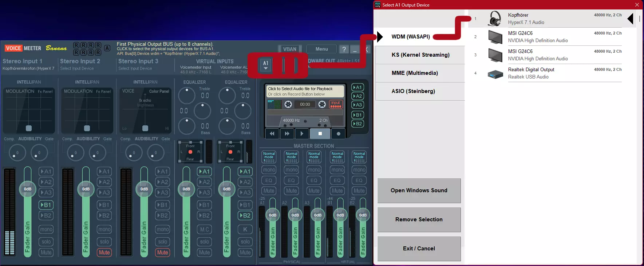The height and width of the screenshot is (266, 644).
Task: Click the monitor icon in device row 3
Action: 495,55
